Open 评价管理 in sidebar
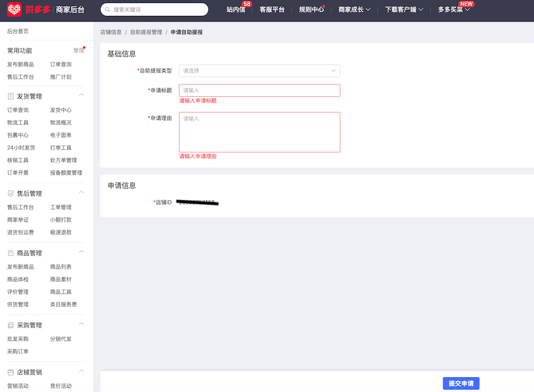534x392 pixels. [18, 292]
